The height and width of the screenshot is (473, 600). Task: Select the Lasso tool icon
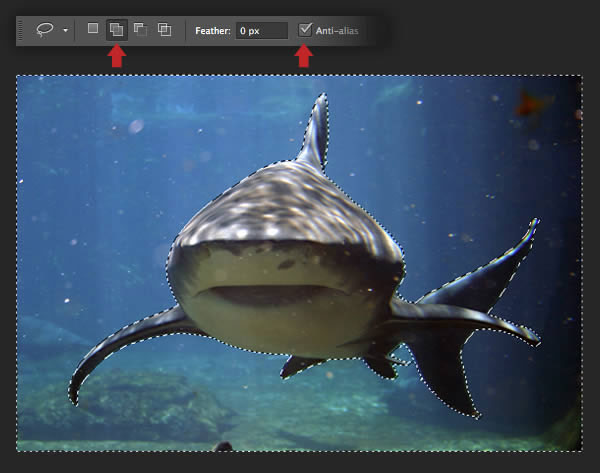45,29
